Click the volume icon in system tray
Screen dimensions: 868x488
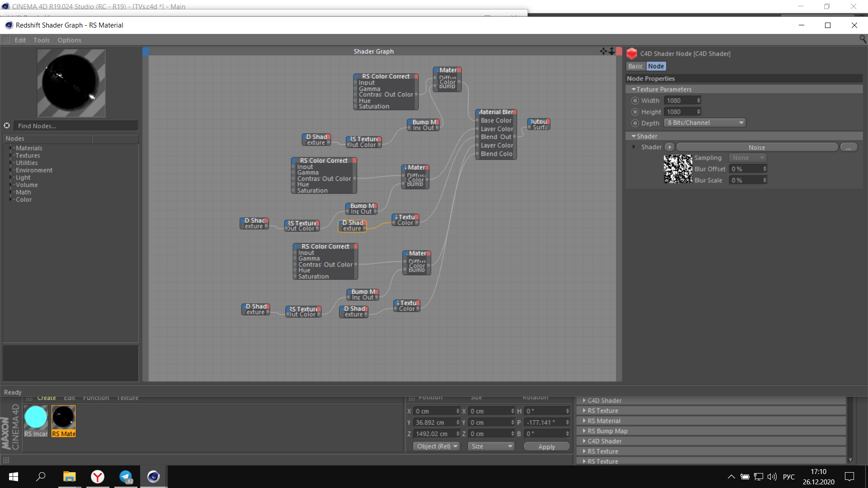772,477
